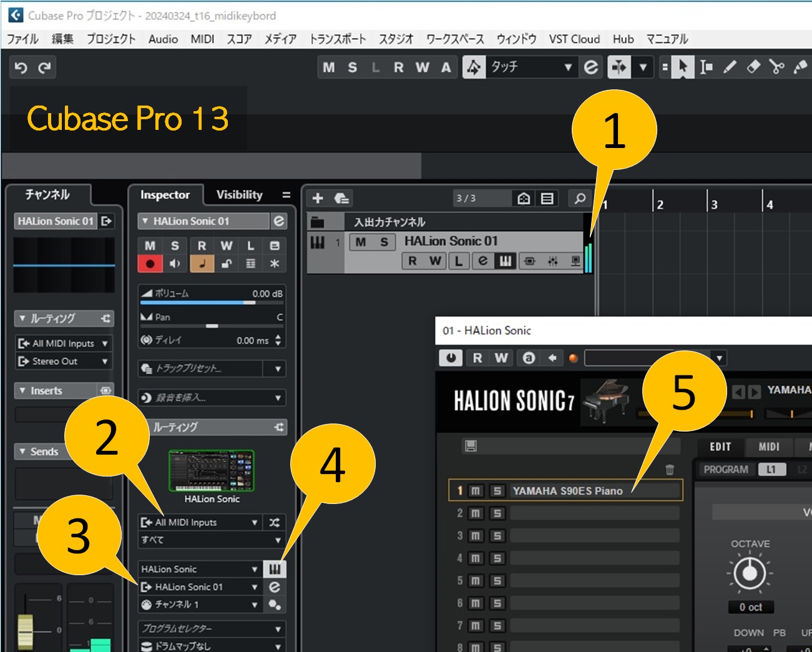Open the track preset add icon
Screen dimensions: 812x652
(341, 198)
